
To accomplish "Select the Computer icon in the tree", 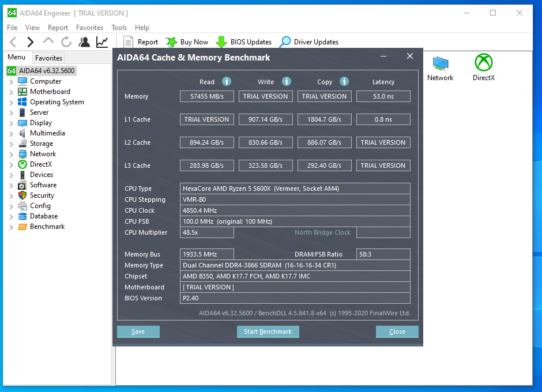I will [x=22, y=81].
